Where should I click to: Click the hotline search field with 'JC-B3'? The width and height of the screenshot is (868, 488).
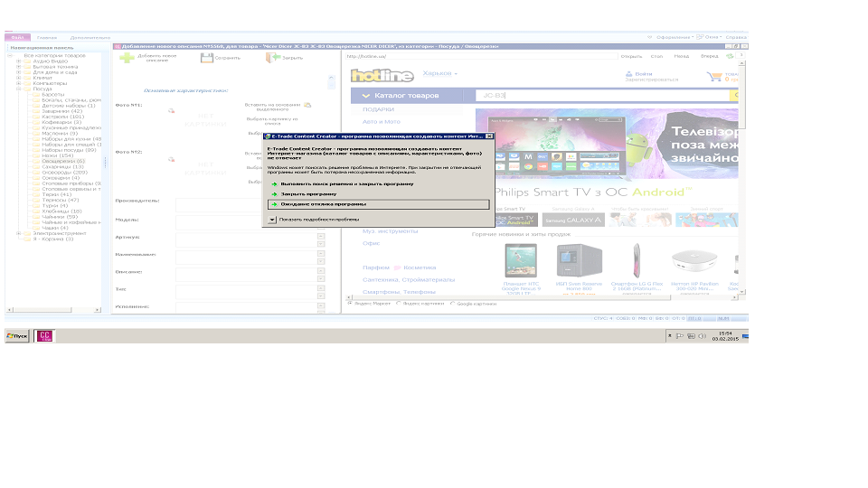click(602, 95)
